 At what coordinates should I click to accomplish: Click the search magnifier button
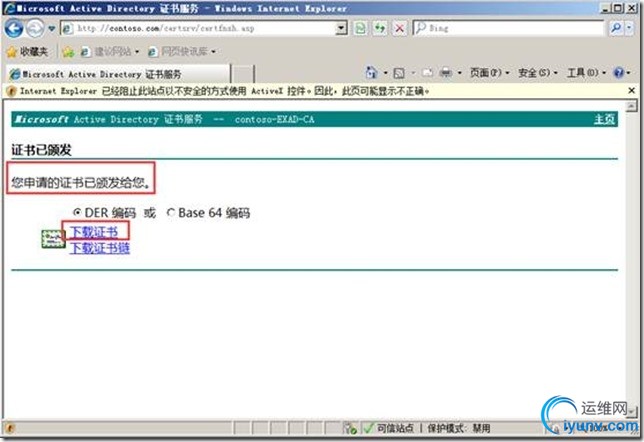[x=616, y=28]
